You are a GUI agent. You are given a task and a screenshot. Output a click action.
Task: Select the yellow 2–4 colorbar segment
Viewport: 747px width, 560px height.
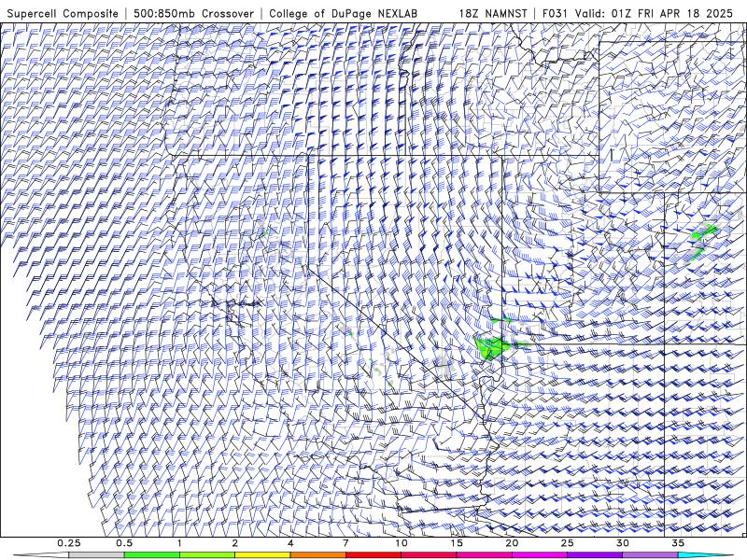tap(262, 555)
